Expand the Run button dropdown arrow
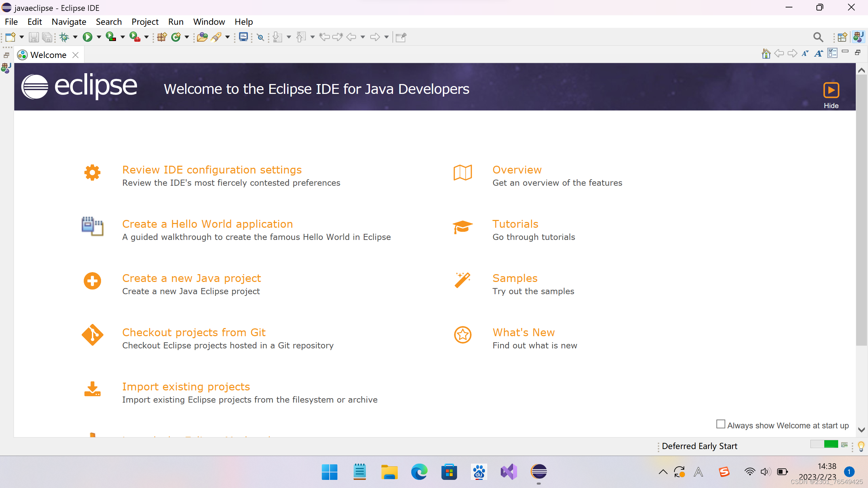 pos(99,37)
